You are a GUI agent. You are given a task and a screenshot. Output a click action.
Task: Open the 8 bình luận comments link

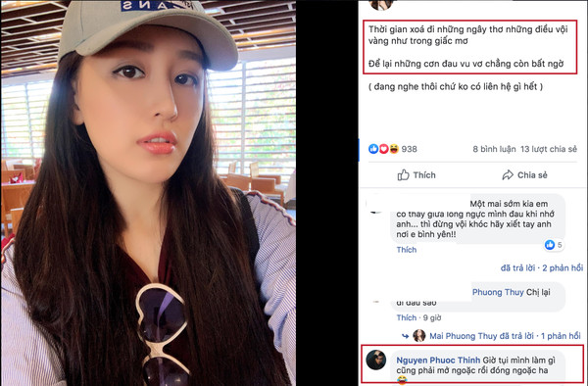[494, 149]
